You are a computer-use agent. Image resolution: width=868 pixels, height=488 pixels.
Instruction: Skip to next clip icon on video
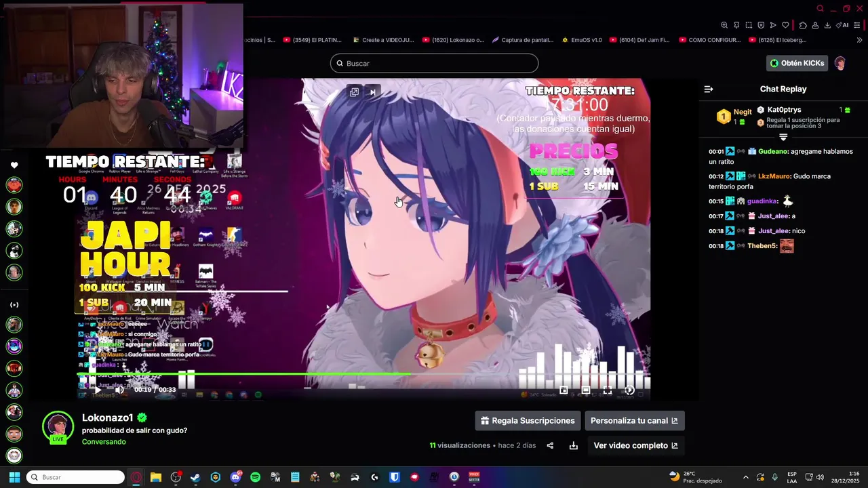(372, 92)
